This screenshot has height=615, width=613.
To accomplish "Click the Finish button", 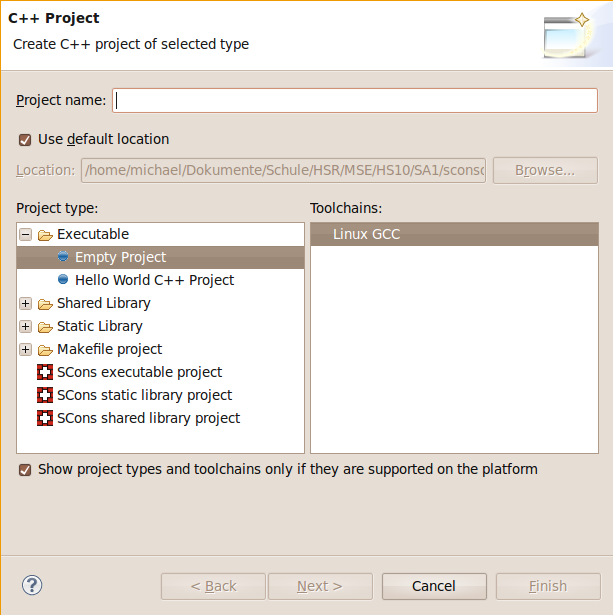I will coord(548,586).
